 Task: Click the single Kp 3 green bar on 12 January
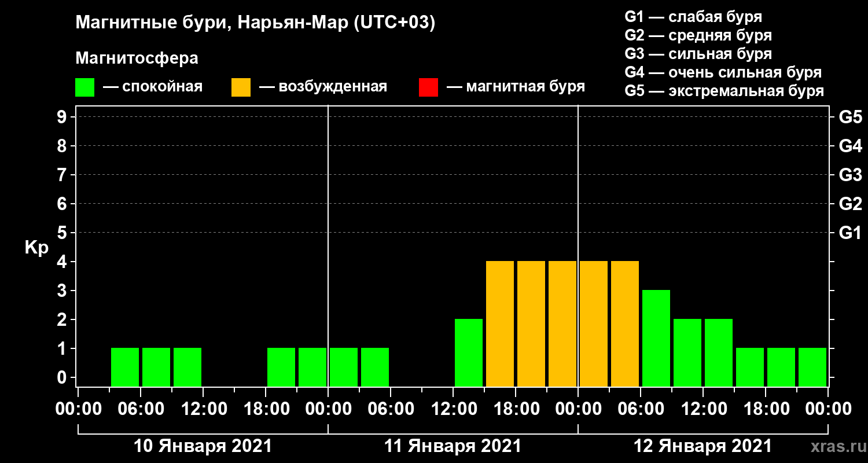(656, 338)
